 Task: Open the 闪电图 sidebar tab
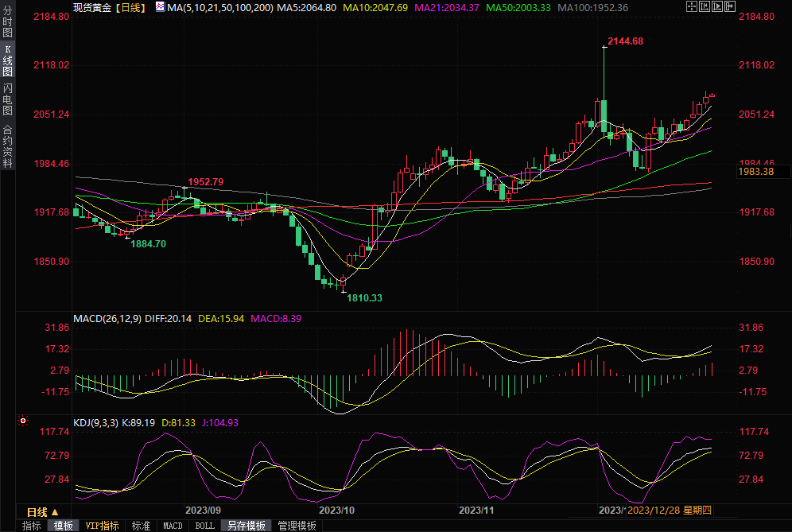click(7, 99)
